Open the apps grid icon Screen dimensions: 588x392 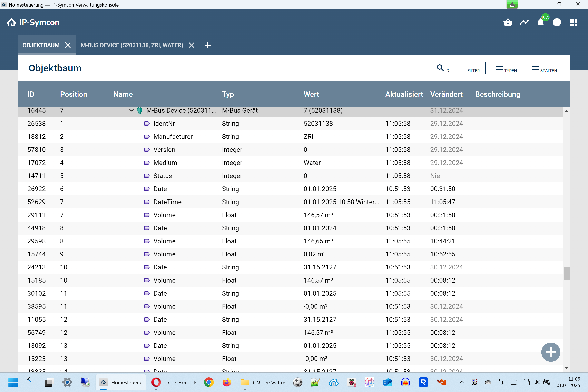click(573, 22)
